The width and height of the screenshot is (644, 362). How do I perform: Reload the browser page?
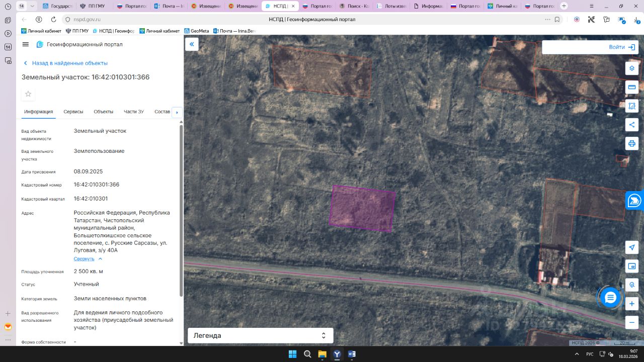(53, 19)
